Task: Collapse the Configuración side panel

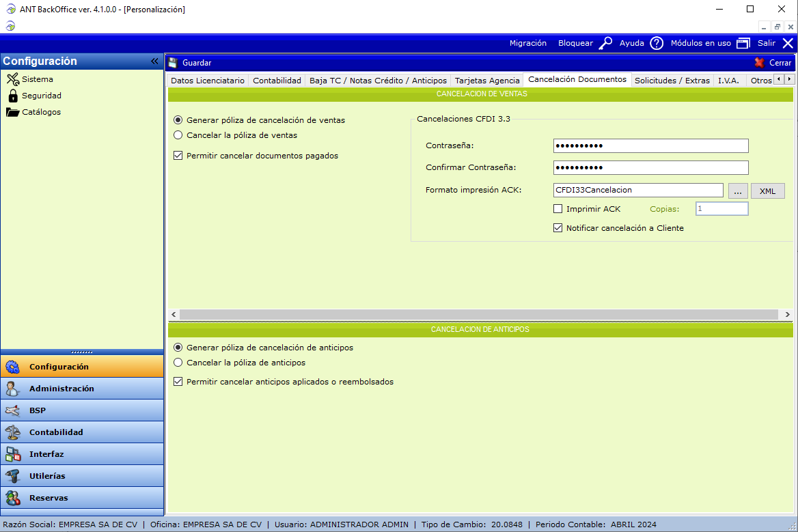Action: tap(154, 61)
